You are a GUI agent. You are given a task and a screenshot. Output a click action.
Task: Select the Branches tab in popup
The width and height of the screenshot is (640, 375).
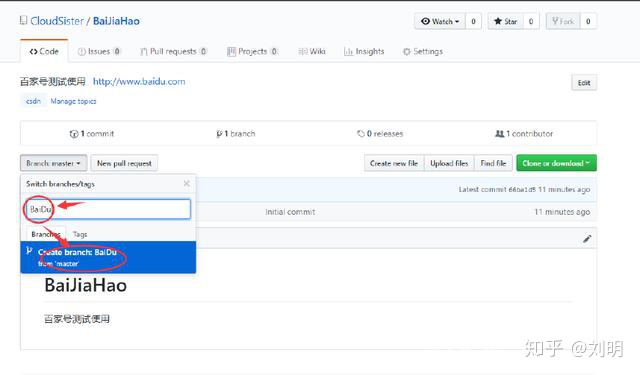[46, 234]
